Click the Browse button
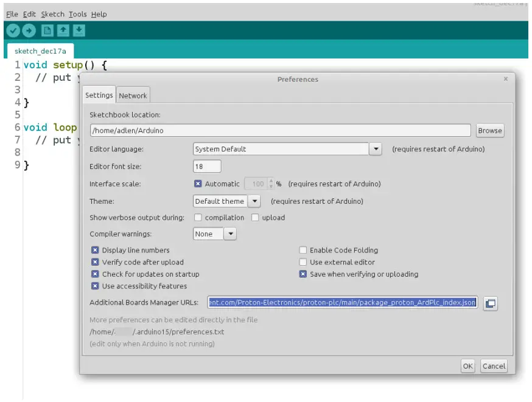This screenshot has height=402, width=532. [x=489, y=130]
